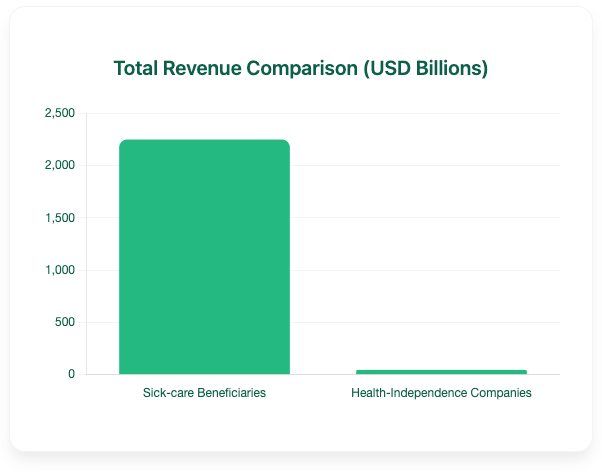This screenshot has width=602, height=472.
Task: Select the short Health-Independence Companies bar
Action: pos(441,372)
